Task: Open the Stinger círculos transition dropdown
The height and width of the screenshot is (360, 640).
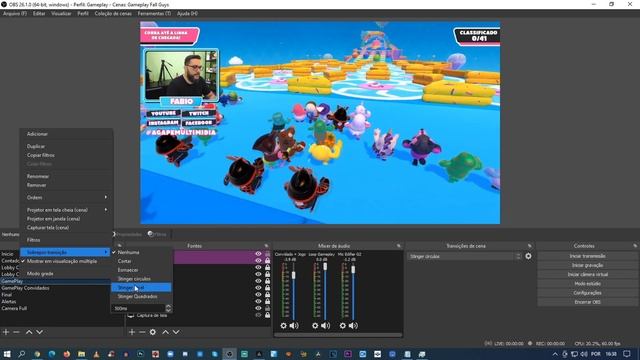Action: tap(464, 256)
